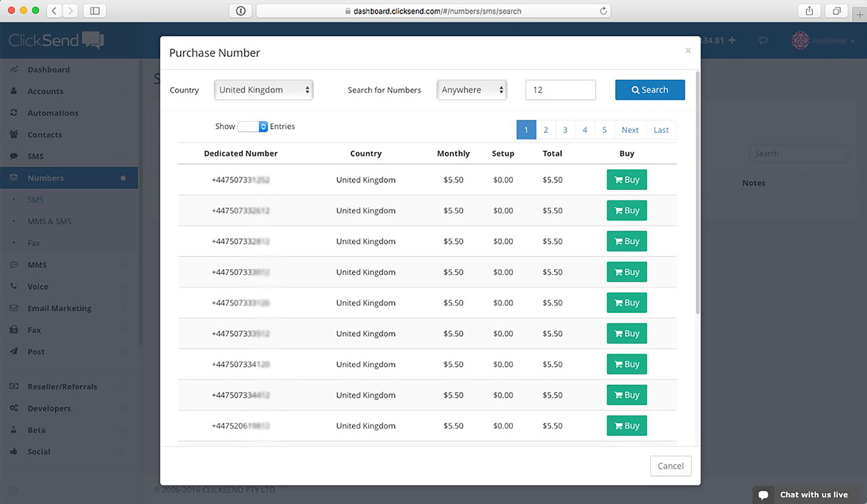Click the Email Marketing envelope icon

14,308
